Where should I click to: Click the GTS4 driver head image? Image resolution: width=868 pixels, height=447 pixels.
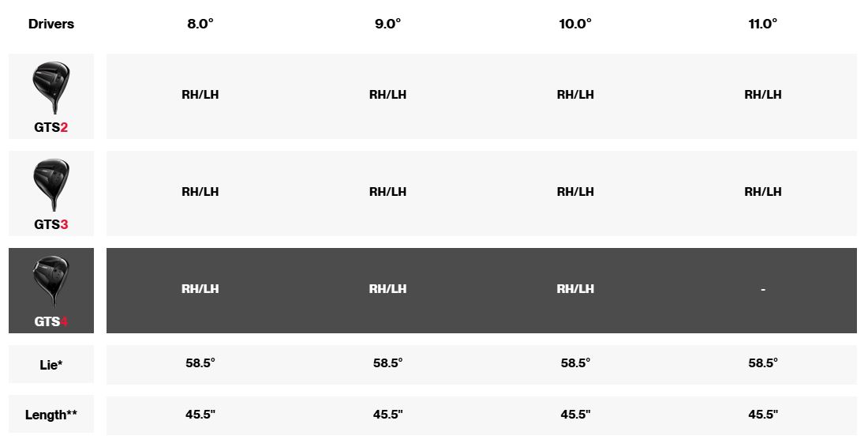[x=51, y=281]
